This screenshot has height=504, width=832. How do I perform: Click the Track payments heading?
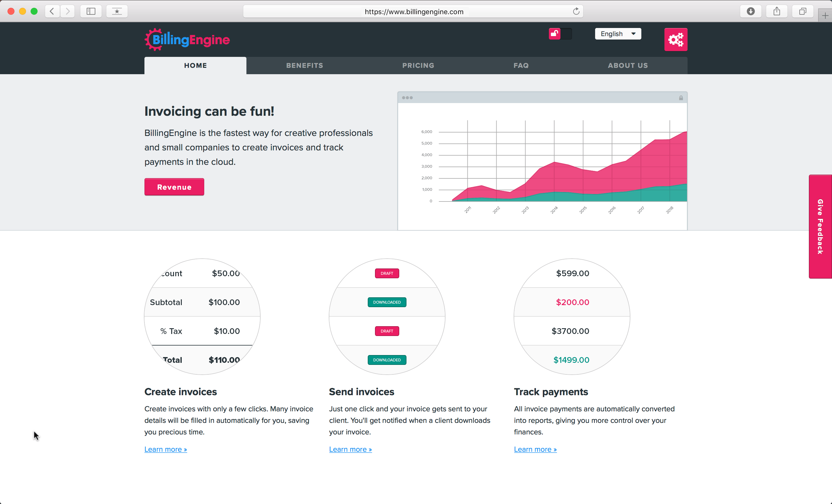[551, 392]
